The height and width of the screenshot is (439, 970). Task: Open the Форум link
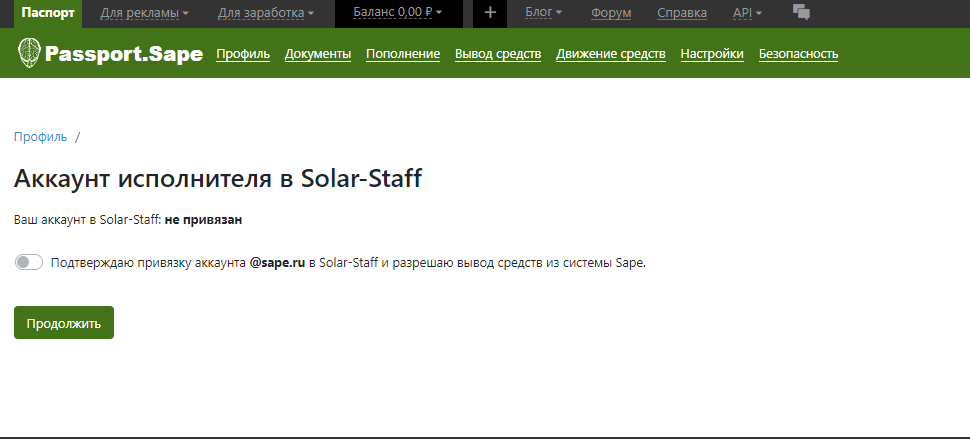(x=611, y=13)
